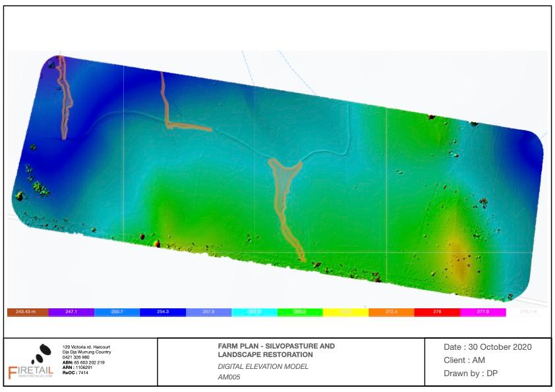555x392 pixels.
Task: Click the dark blue 254.3 legend swatch
Action: [163, 312]
